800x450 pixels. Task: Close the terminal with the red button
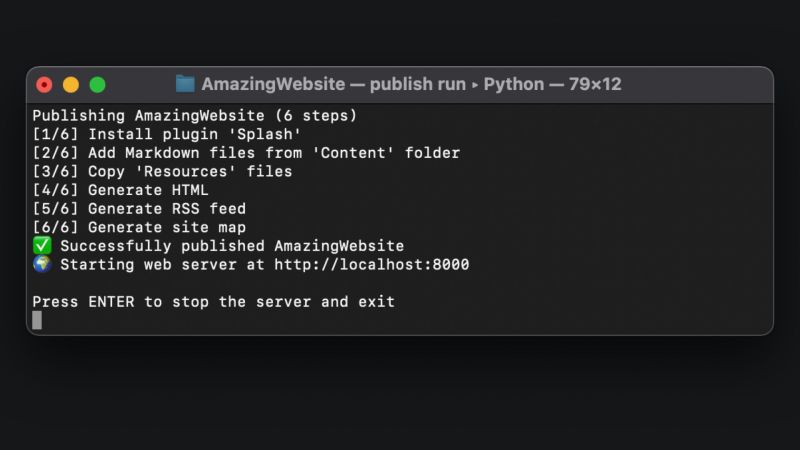pyautogui.click(x=44, y=85)
